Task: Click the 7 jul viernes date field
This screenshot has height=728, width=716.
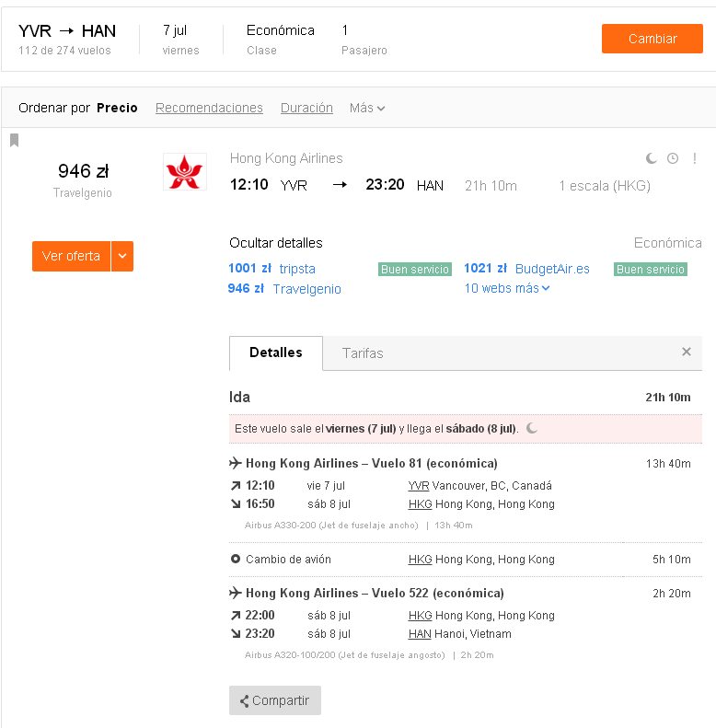Action: click(x=180, y=39)
